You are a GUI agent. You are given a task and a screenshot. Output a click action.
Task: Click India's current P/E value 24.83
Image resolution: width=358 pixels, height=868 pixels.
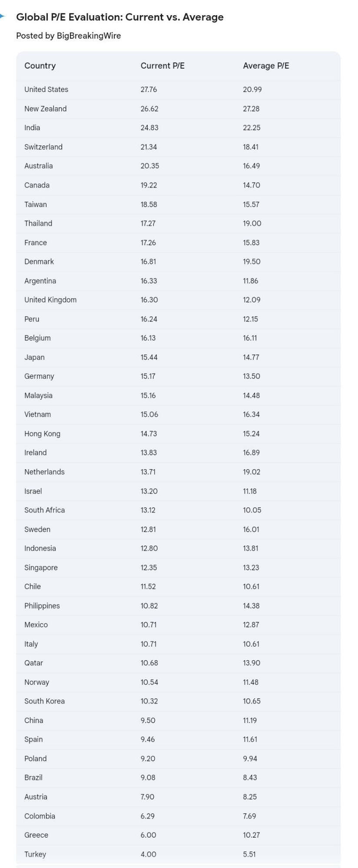pos(149,128)
